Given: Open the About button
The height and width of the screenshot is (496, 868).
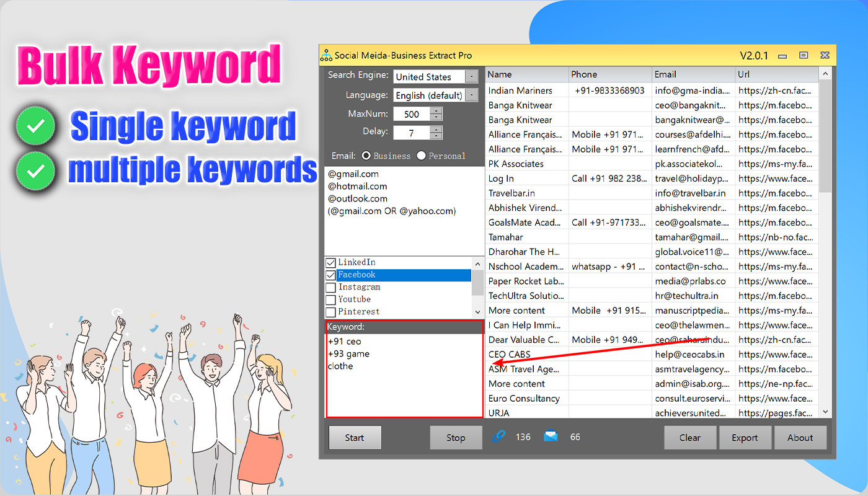Looking at the screenshot, I should tap(800, 438).
